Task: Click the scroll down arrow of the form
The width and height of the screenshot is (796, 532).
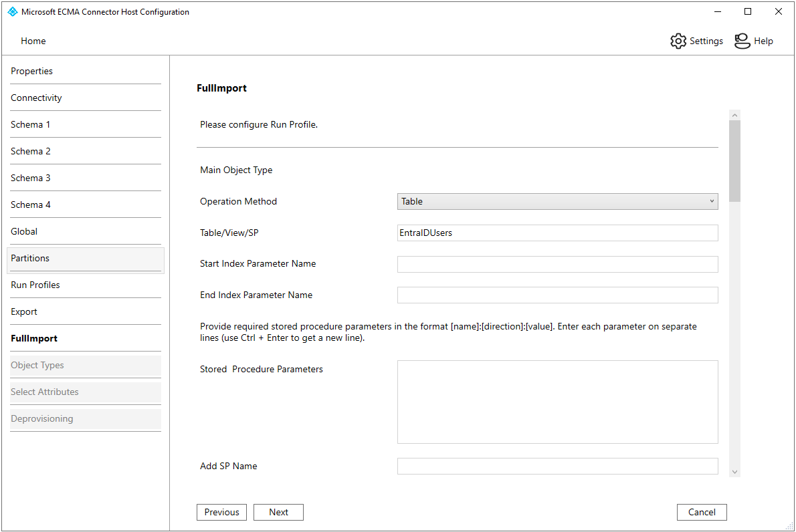Action: [x=734, y=472]
